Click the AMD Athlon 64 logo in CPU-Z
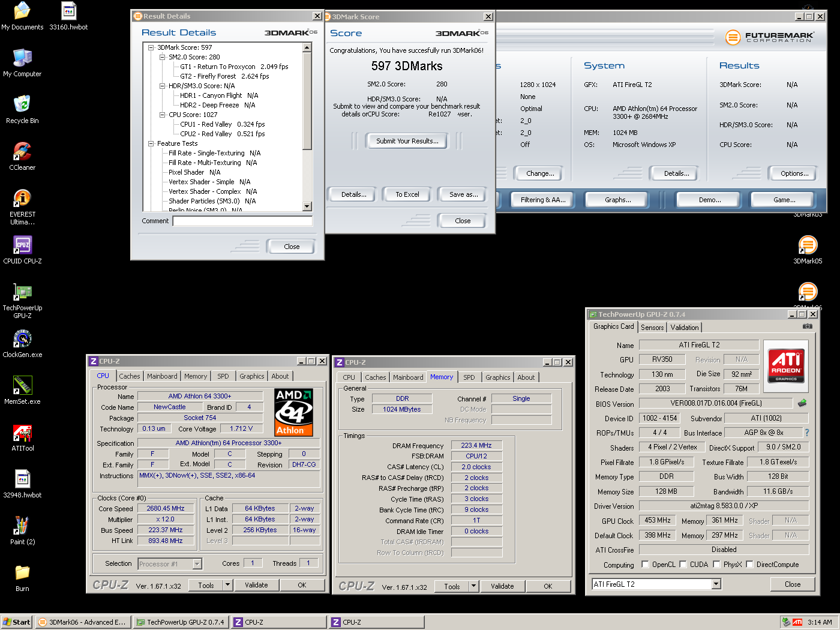840x630 pixels. tap(294, 412)
